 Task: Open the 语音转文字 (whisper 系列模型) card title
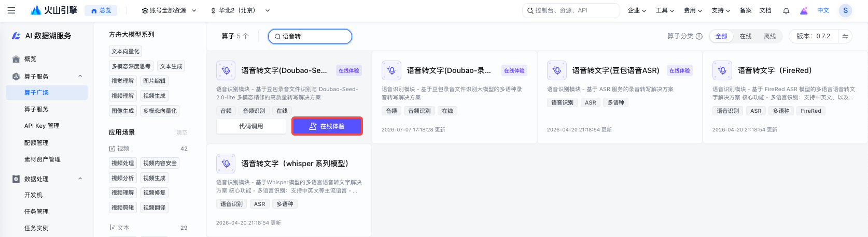pyautogui.click(x=295, y=164)
